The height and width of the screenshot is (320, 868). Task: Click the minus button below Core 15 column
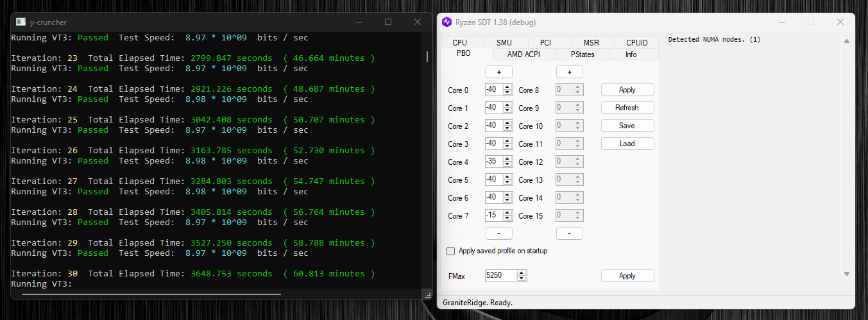569,233
